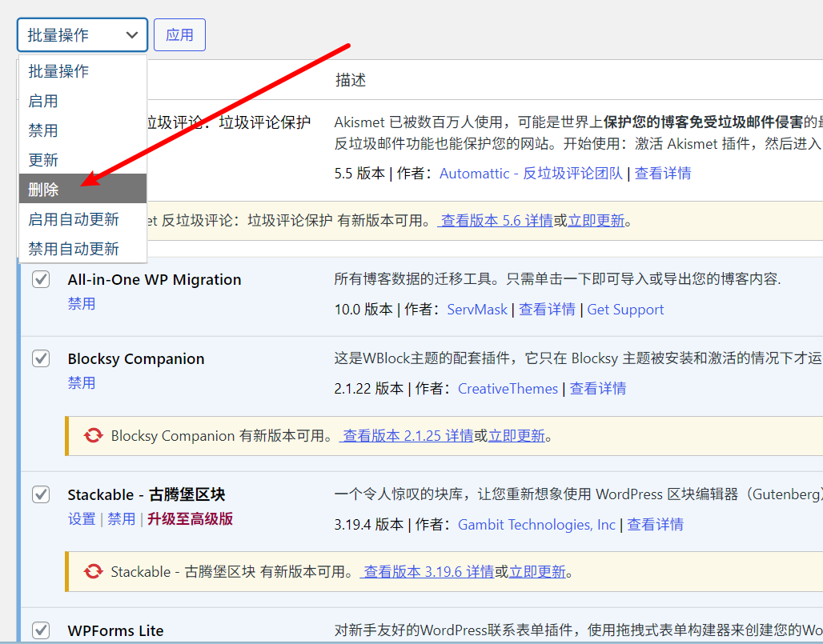Choose 禁用自动更新 from the list
Viewport: 823px width, 644px height.
82,249
